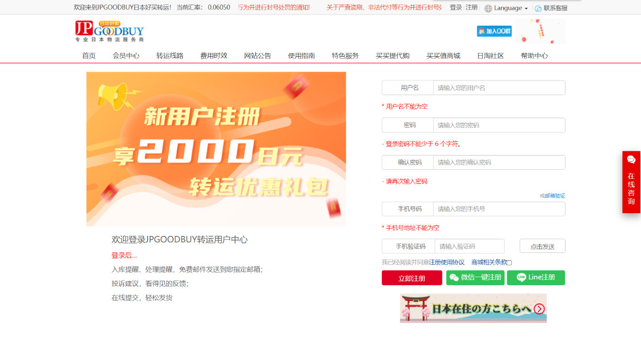The width and height of the screenshot is (641, 364).
Task: Open 首页 in the navigation bar
Action: click(89, 56)
